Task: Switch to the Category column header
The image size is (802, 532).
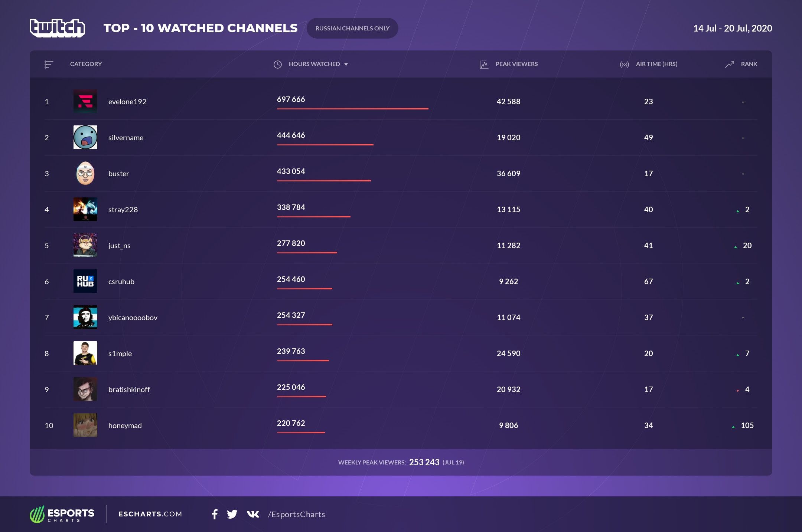Action: click(86, 64)
